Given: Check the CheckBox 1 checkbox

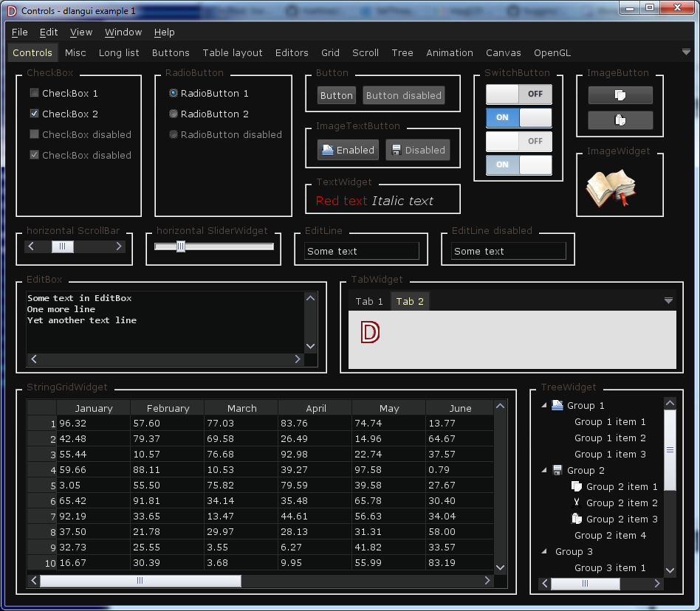Looking at the screenshot, I should [34, 93].
